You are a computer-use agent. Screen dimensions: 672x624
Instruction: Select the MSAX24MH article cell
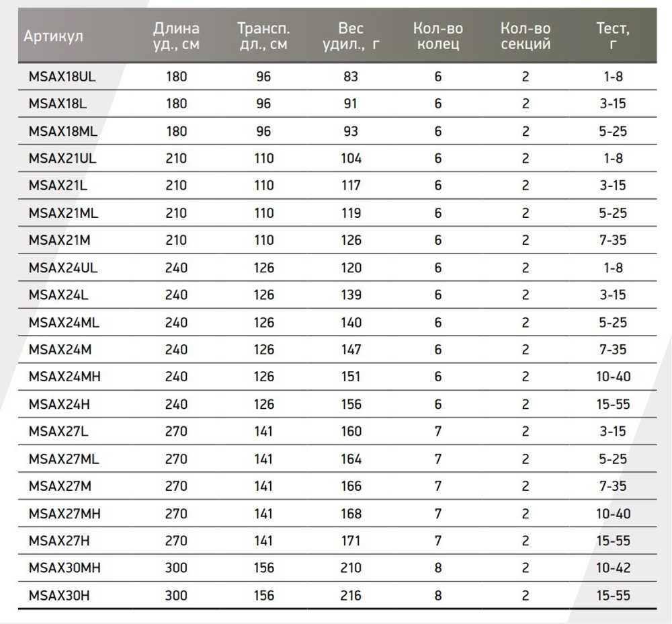point(64,377)
